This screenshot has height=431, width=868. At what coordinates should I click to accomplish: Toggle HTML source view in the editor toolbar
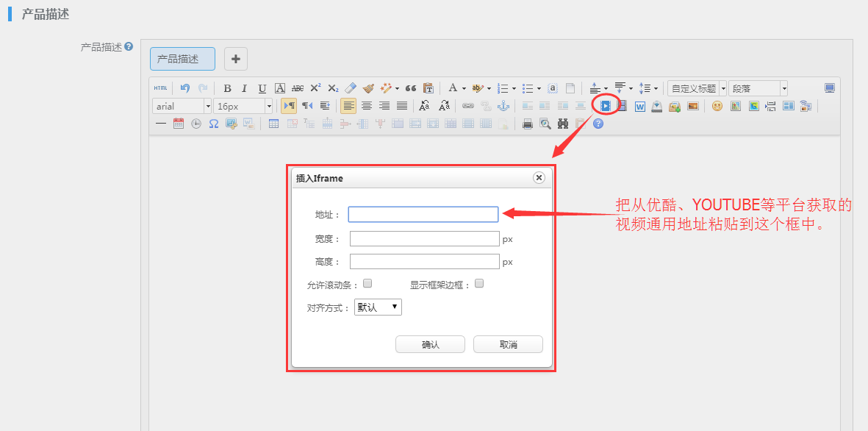click(161, 88)
